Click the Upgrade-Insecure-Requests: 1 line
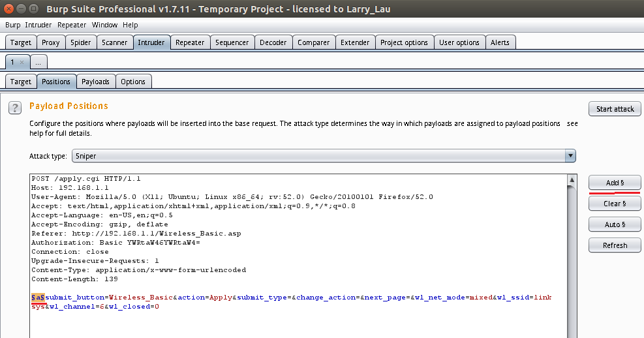Image resolution: width=644 pixels, height=338 pixels. coord(95,261)
